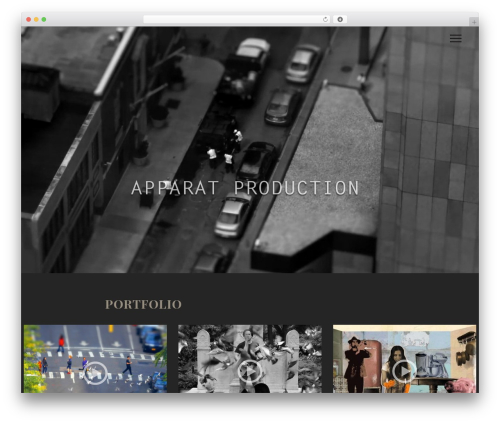Screen dimensions: 500x423
Task: Play the street crosswalk portfolio video
Action: coord(95,373)
